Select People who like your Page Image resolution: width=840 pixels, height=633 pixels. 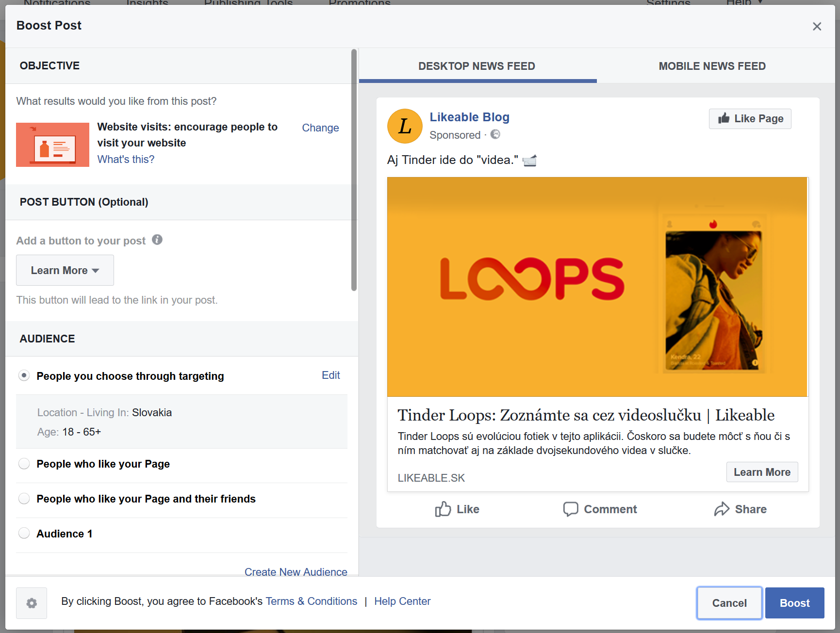24,464
